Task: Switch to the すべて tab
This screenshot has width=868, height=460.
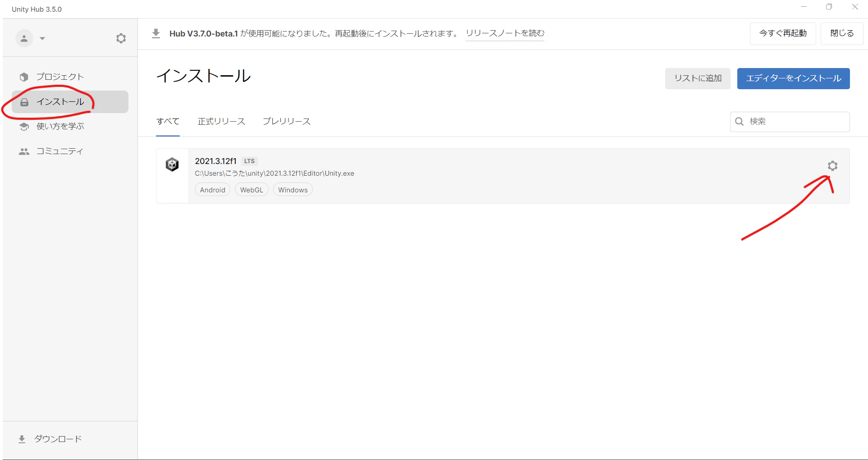Action: coord(168,122)
